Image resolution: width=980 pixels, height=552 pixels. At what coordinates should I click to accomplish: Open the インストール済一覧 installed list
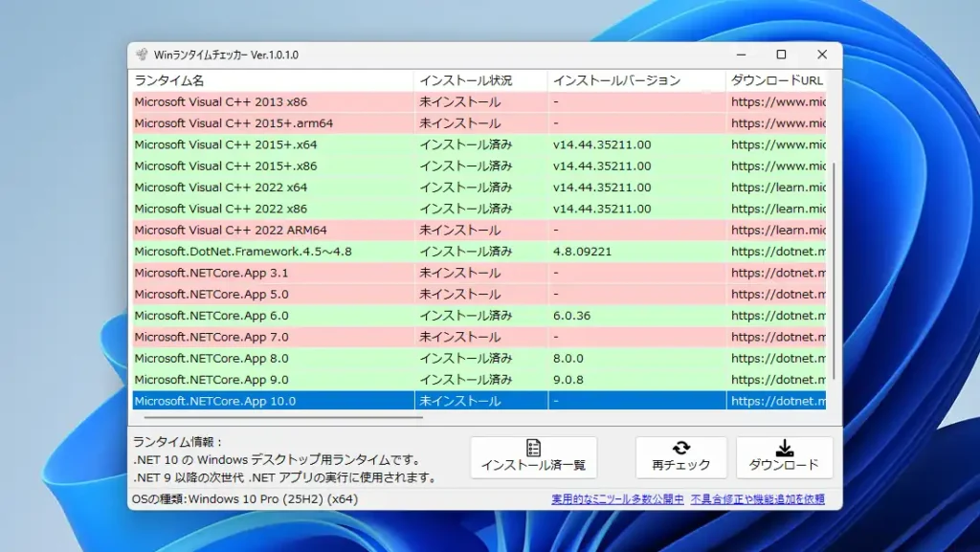pos(532,457)
